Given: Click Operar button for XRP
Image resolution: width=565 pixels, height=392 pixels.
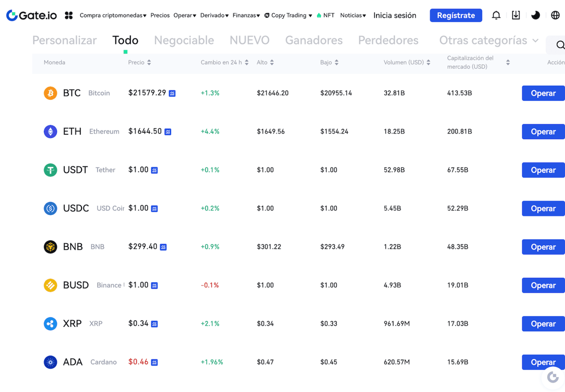Looking at the screenshot, I should tap(543, 324).
